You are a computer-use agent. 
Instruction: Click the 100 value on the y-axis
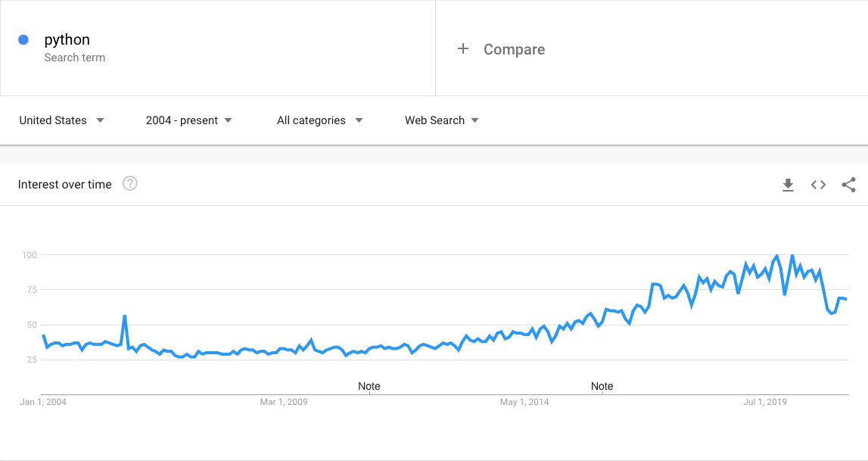point(30,255)
